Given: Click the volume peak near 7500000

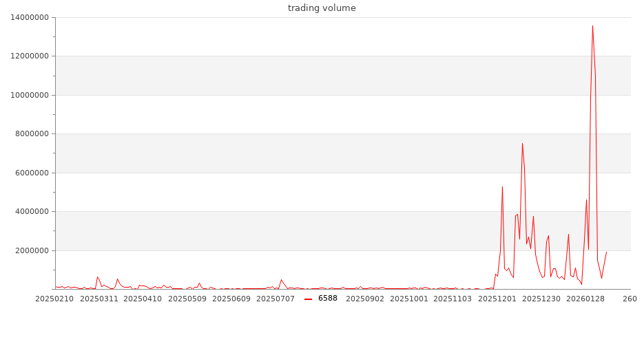Looking at the screenshot, I should click(x=522, y=143).
